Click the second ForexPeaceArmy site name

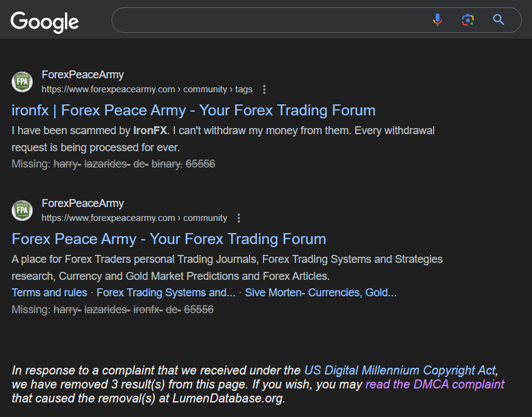(83, 203)
